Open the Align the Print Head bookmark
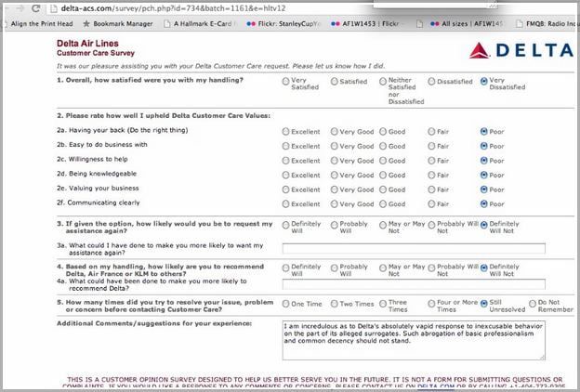 click(42, 23)
